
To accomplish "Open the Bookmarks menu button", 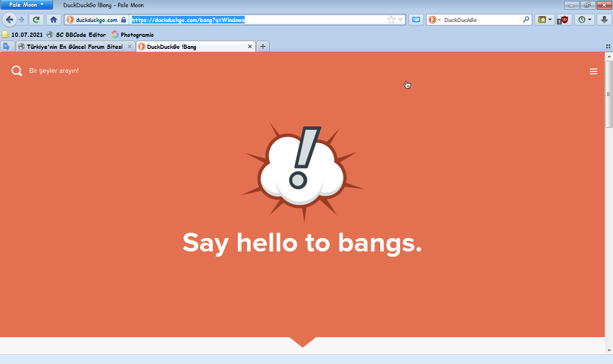I will tap(545, 20).
